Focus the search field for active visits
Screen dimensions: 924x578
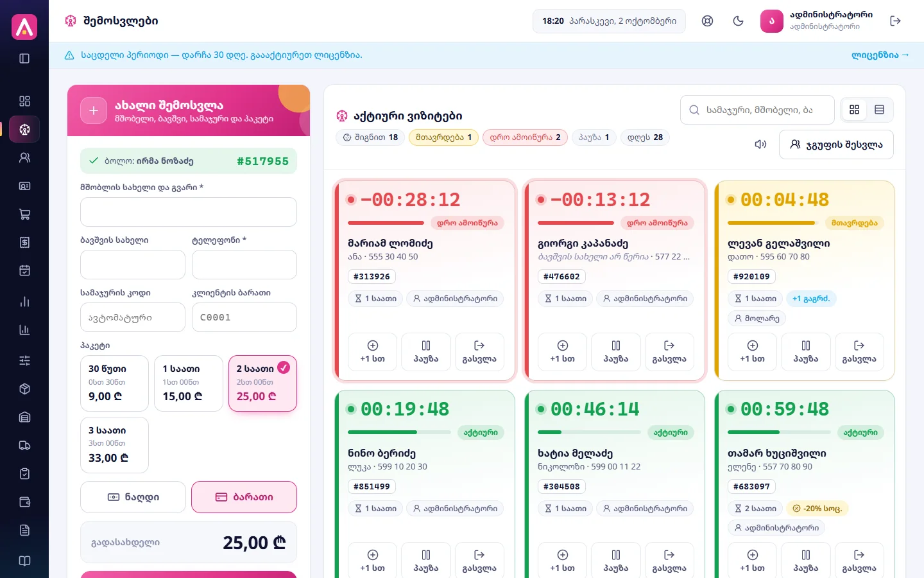(x=757, y=110)
